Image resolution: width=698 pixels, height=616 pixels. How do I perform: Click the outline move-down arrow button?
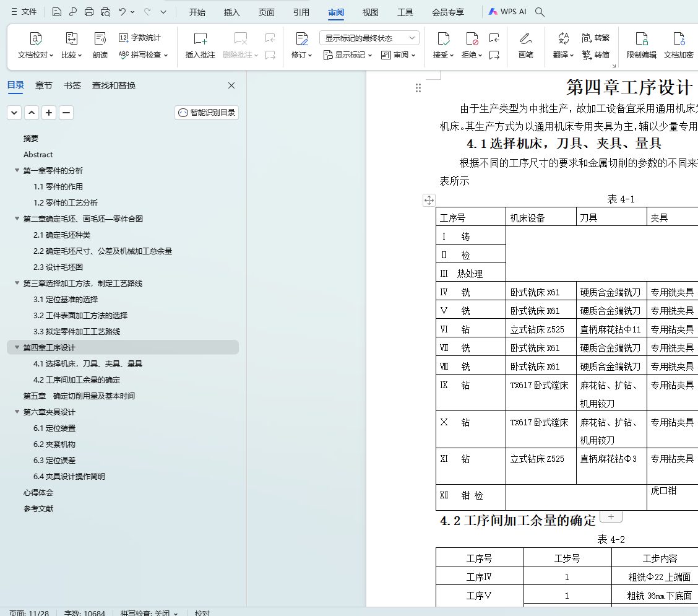pyautogui.click(x=14, y=113)
